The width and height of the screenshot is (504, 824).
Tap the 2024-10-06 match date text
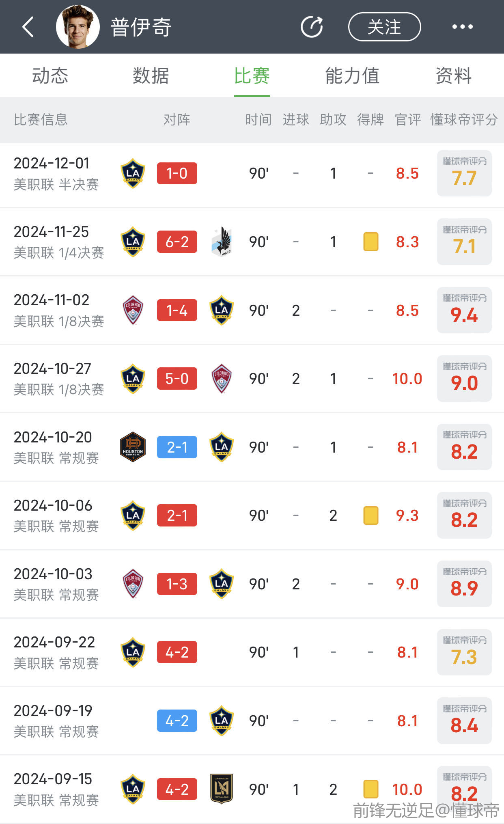(x=53, y=505)
